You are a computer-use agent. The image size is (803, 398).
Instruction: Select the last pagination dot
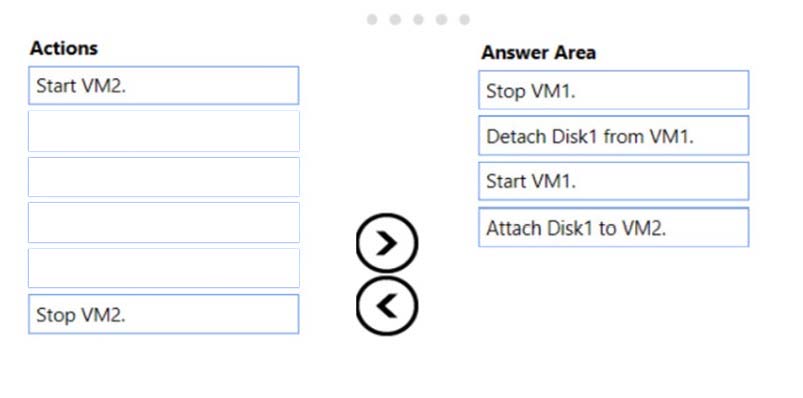464,19
